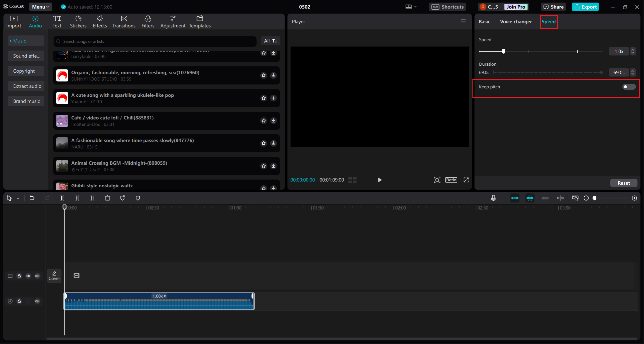Toggle audio mute on main track
Screen dimensions: 644x344
click(38, 275)
